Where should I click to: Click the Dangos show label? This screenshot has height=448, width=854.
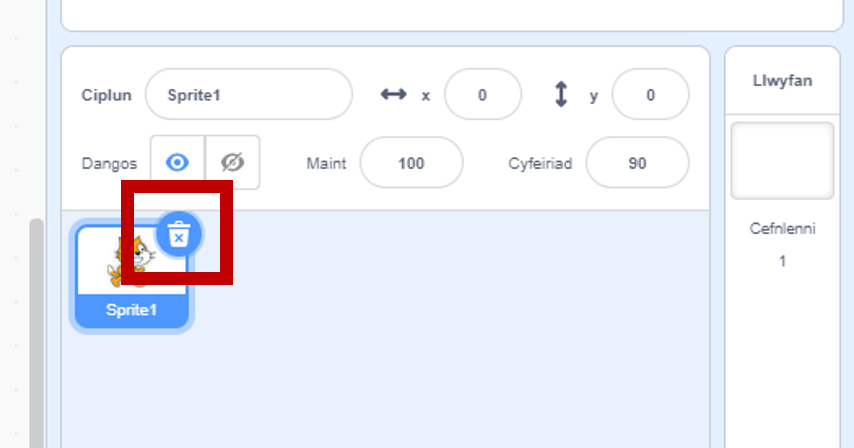click(x=109, y=163)
